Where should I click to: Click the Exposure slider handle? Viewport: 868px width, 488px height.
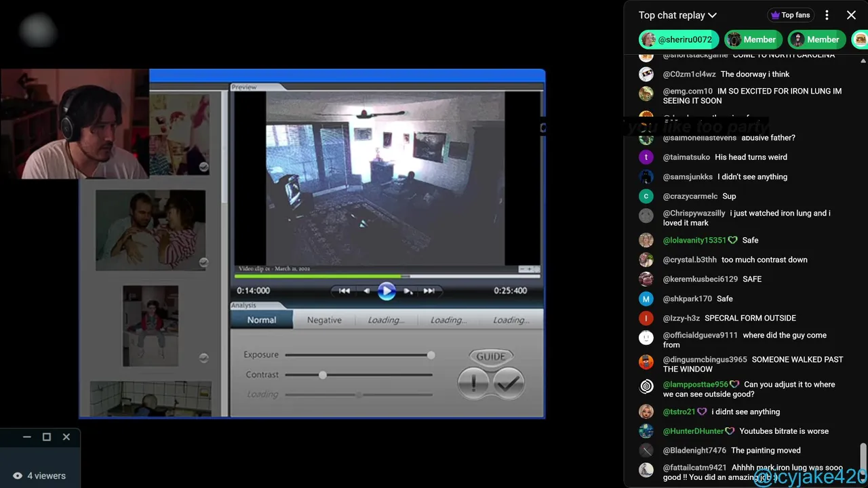431,355
